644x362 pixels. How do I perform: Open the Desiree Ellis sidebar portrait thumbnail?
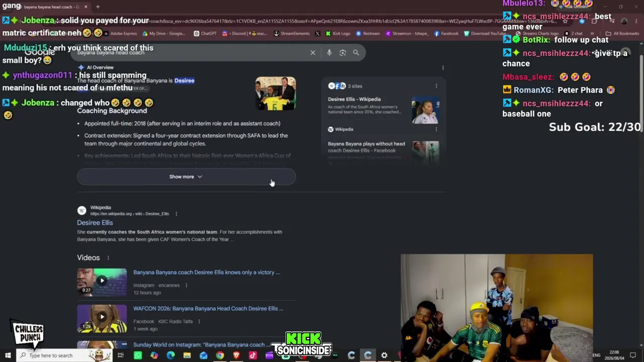click(425, 110)
